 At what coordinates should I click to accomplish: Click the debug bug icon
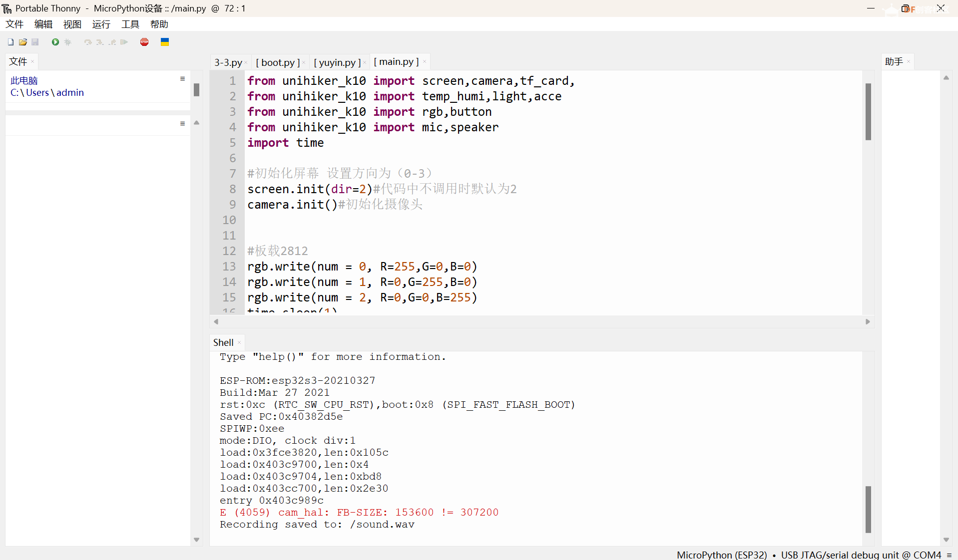68,42
